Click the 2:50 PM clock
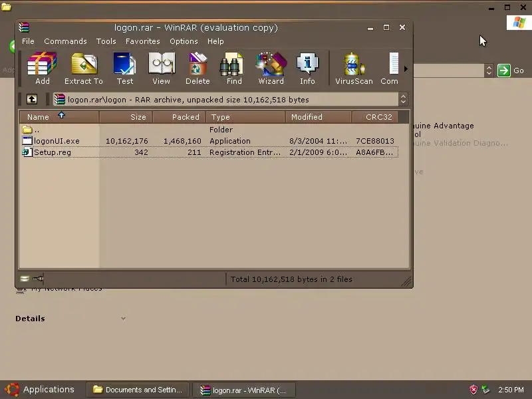The width and height of the screenshot is (532, 399). coord(511,390)
